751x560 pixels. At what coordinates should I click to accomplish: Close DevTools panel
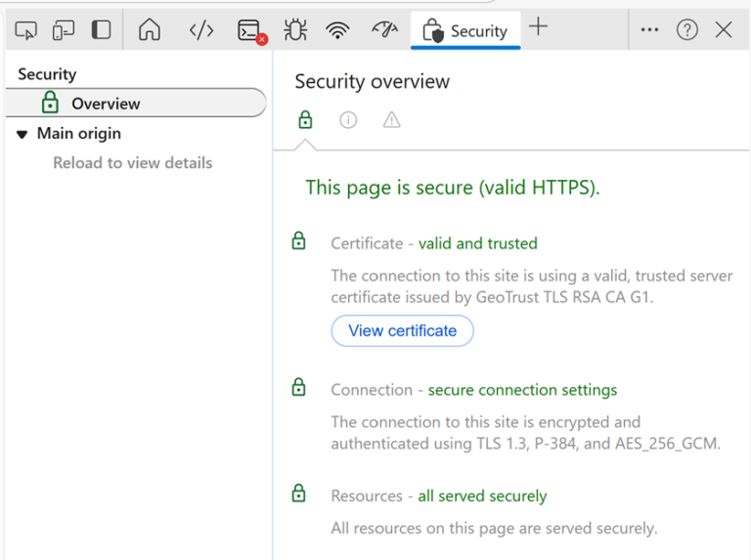[724, 29]
